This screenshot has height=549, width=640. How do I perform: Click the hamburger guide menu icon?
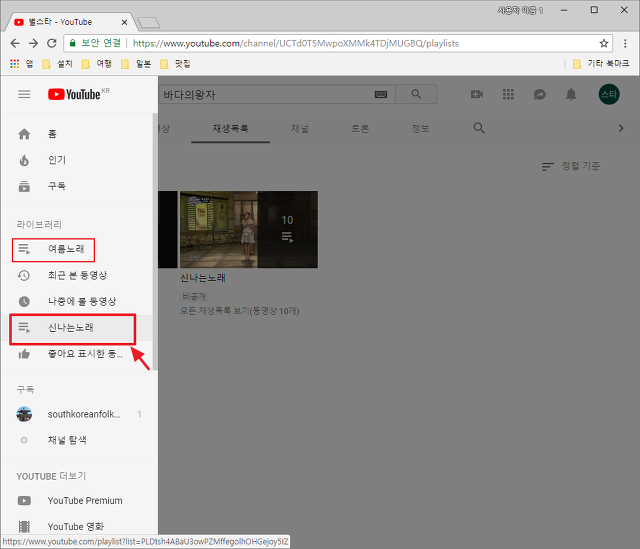pos(24,94)
